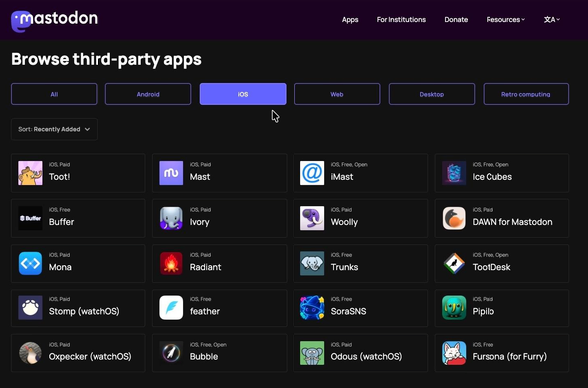Click the feather app name
This screenshot has width=588, height=388.
coord(205,312)
